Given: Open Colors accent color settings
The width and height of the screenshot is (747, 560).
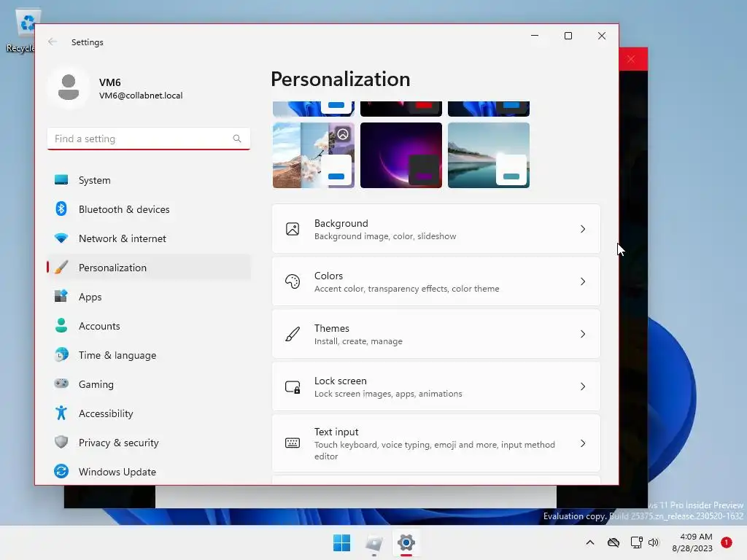Looking at the screenshot, I should [436, 281].
